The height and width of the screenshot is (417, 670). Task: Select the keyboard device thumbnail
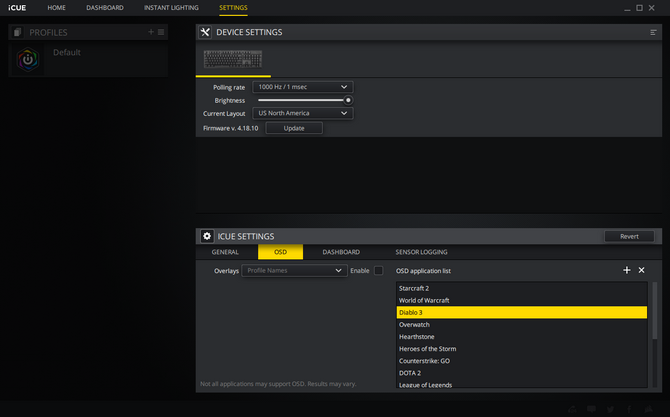[x=233, y=59]
